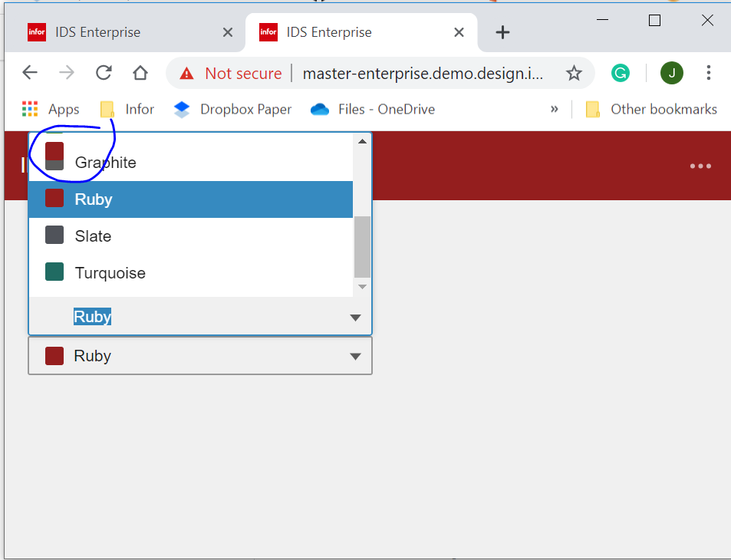Open the second Ruby dropdown below
Image resolution: width=731 pixels, height=560 pixels.
tap(200, 356)
